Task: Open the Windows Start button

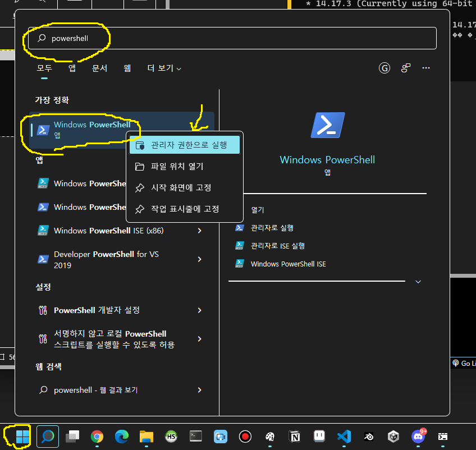Action: coord(22,437)
